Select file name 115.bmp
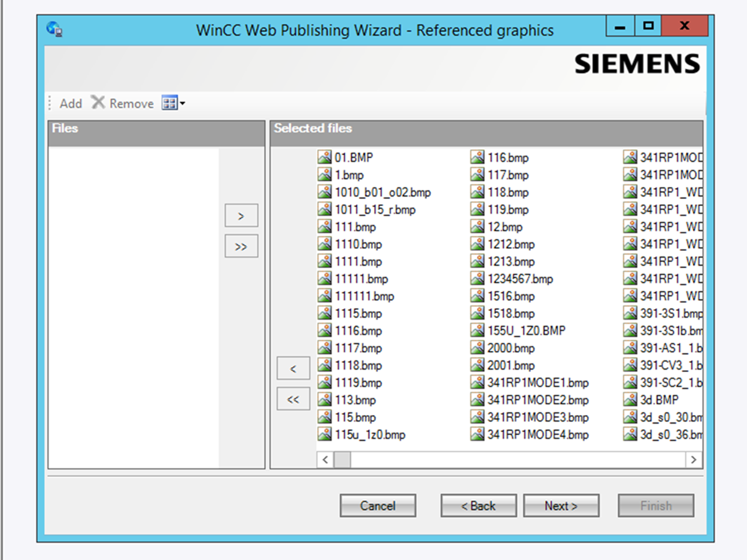 (355, 417)
